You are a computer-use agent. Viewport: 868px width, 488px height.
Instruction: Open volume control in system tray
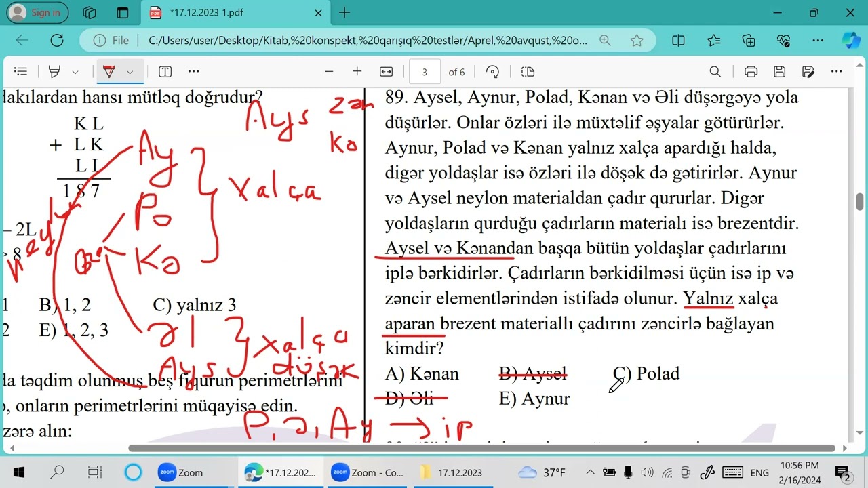tap(646, 472)
